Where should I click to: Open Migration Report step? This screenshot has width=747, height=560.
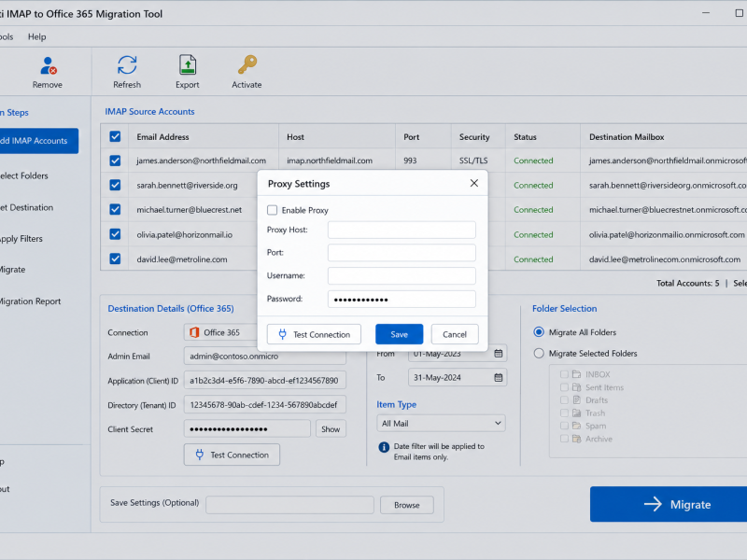coord(30,301)
